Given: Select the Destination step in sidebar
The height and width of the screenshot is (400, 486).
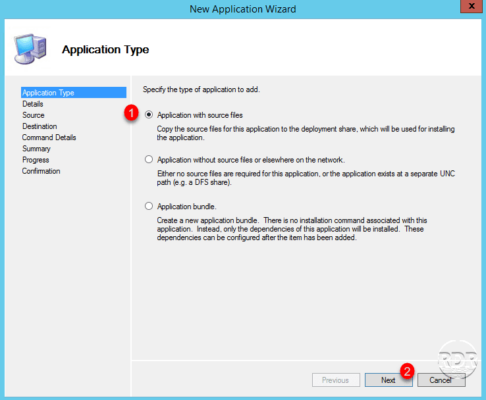Looking at the screenshot, I should [40, 126].
